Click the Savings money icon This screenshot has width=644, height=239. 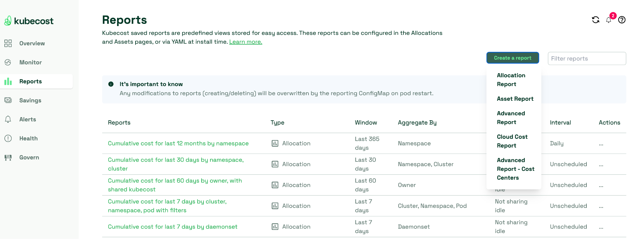[8, 100]
